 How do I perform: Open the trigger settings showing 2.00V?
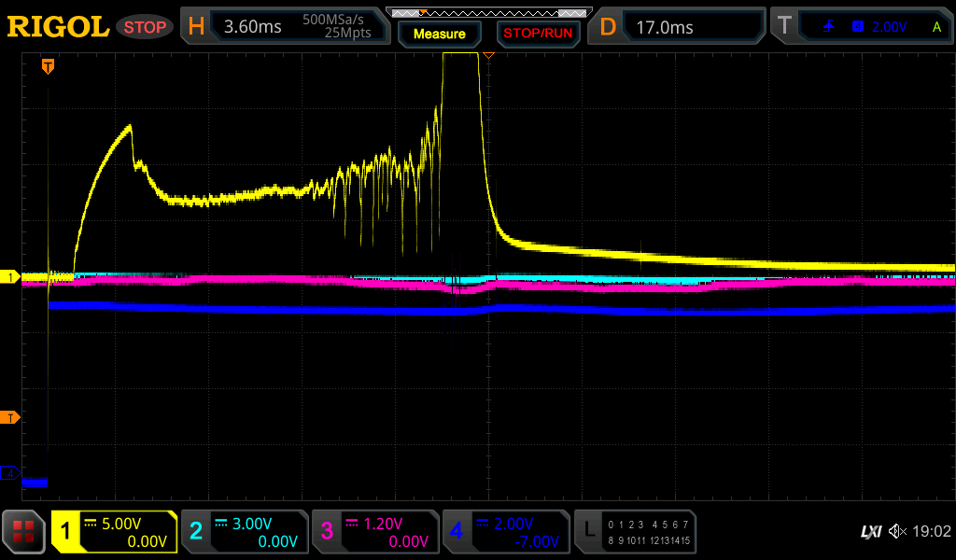tap(861, 27)
